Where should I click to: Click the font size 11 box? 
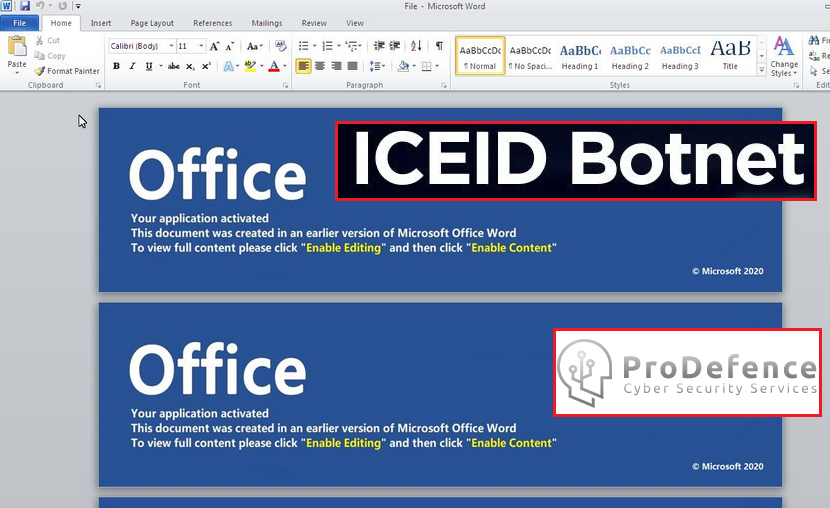187,46
